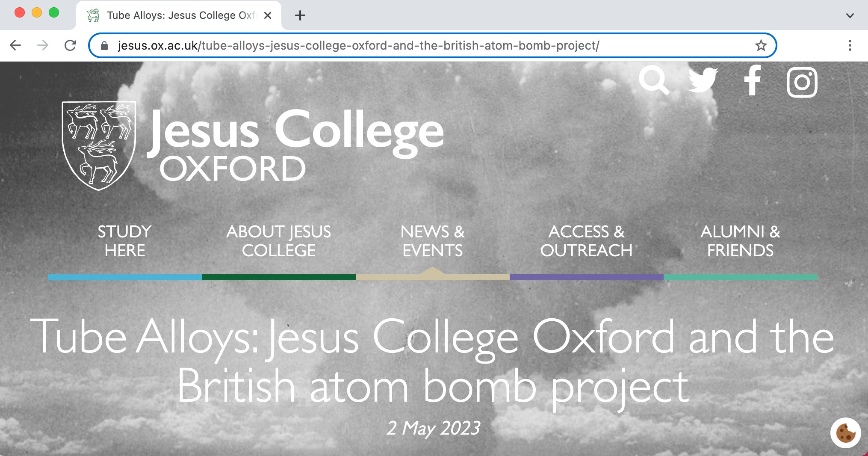
Task: View site security padlock info
Action: (x=104, y=45)
